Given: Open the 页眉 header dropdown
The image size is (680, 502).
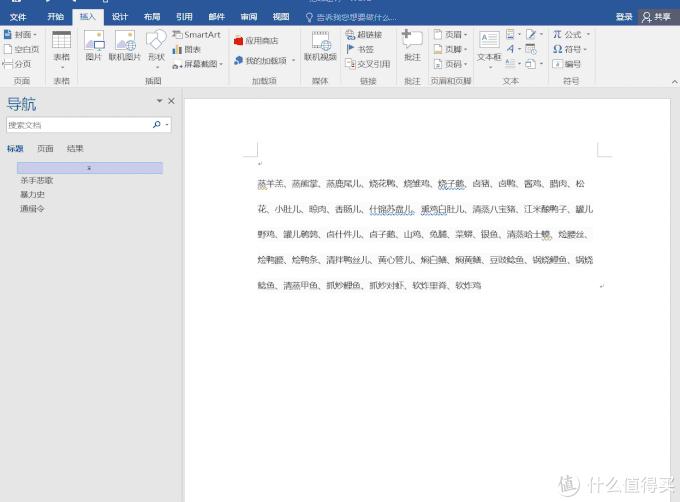Looking at the screenshot, I should pyautogui.click(x=451, y=34).
